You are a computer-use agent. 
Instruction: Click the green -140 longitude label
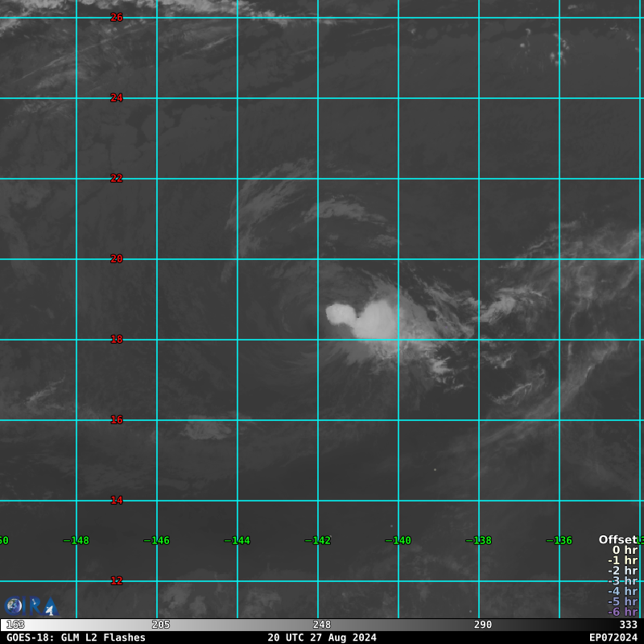coord(398,540)
